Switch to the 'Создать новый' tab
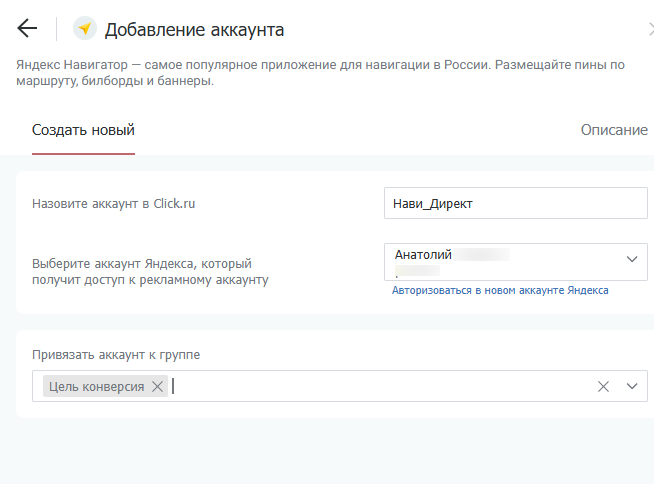 tap(83, 130)
